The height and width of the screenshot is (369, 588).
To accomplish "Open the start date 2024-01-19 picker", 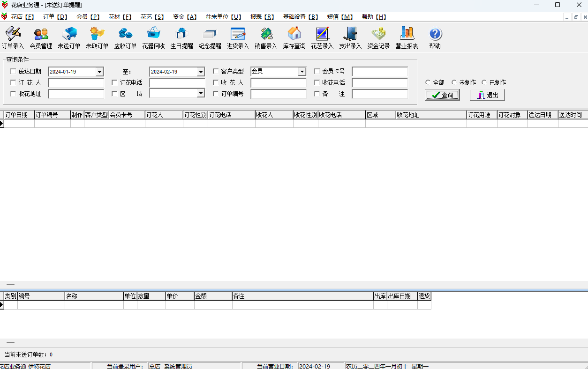I will point(99,72).
